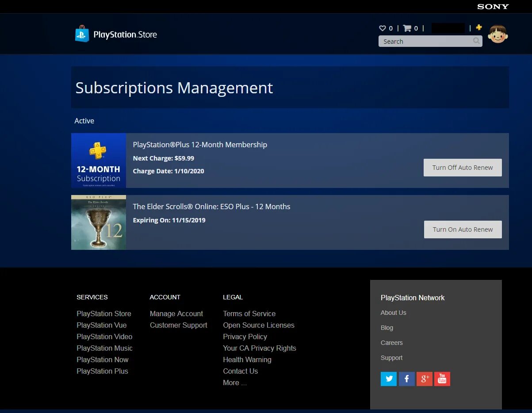Click the Active section label
This screenshot has height=413, width=532.
click(x=84, y=121)
